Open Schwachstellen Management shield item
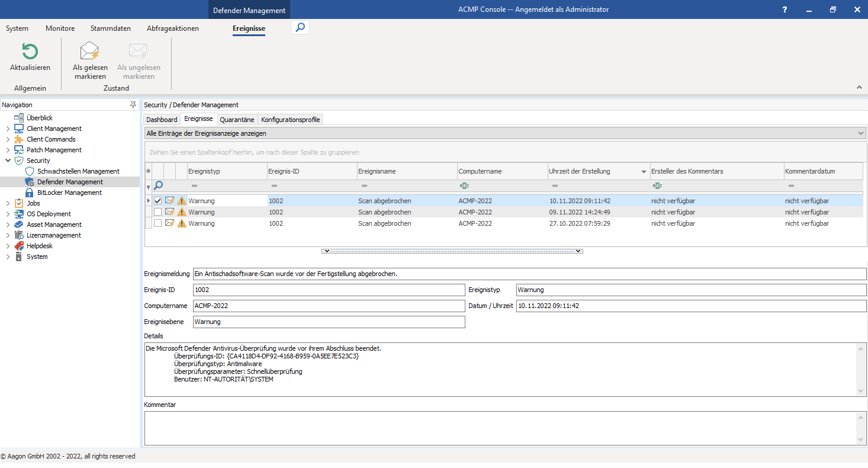Viewport: 868px width, 468px height. point(78,171)
